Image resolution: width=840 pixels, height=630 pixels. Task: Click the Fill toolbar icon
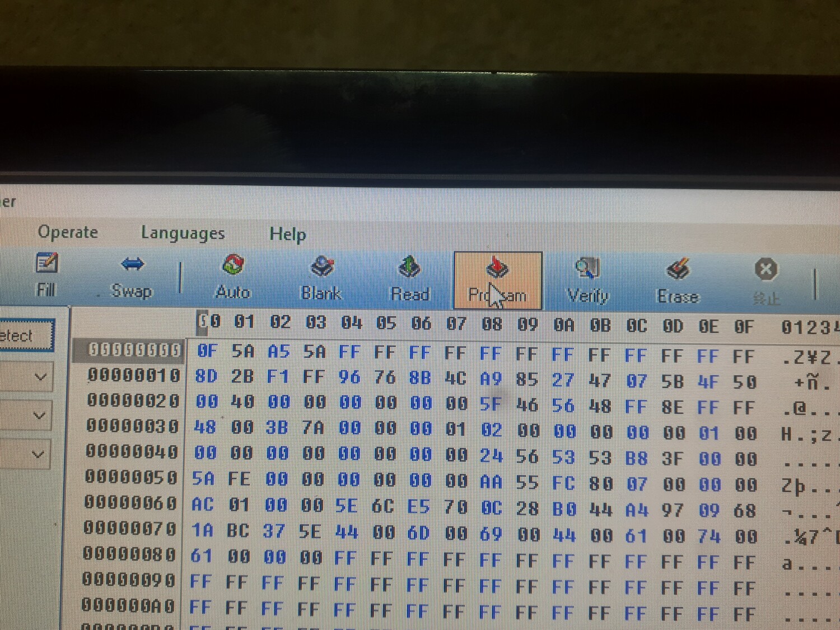click(46, 274)
